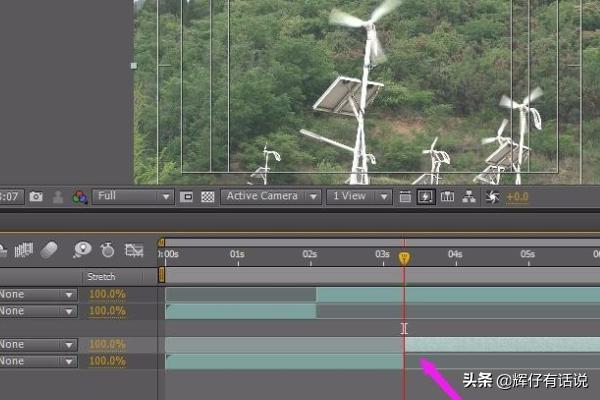Click 100.0% stretch of second layer

[x=107, y=311]
